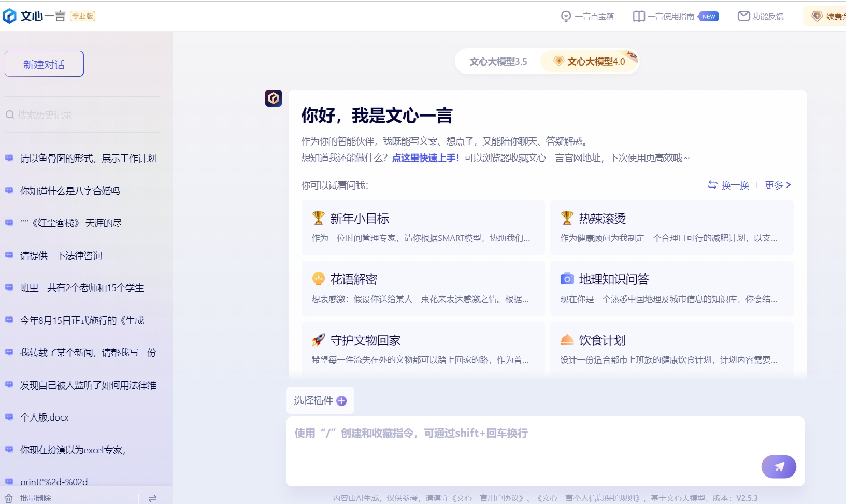Image resolution: width=846 pixels, height=504 pixels.
Task: Click the 文心一言 logo icon
Action: (x=9, y=16)
